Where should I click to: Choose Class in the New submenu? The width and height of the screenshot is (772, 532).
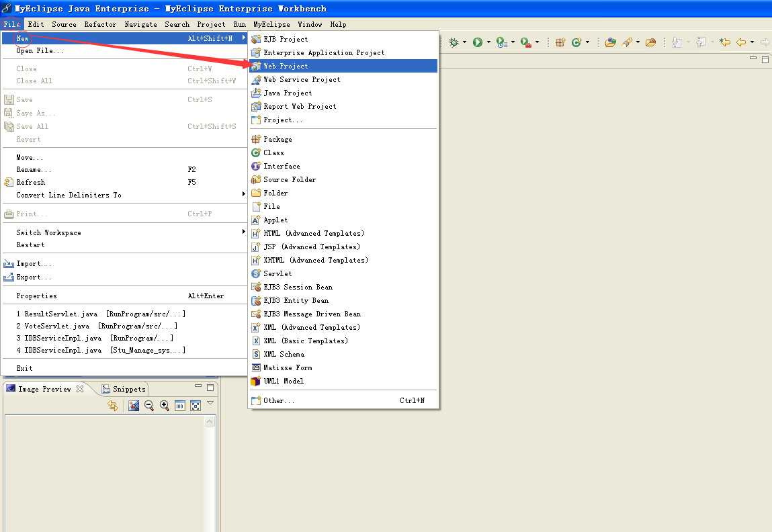tap(343, 152)
